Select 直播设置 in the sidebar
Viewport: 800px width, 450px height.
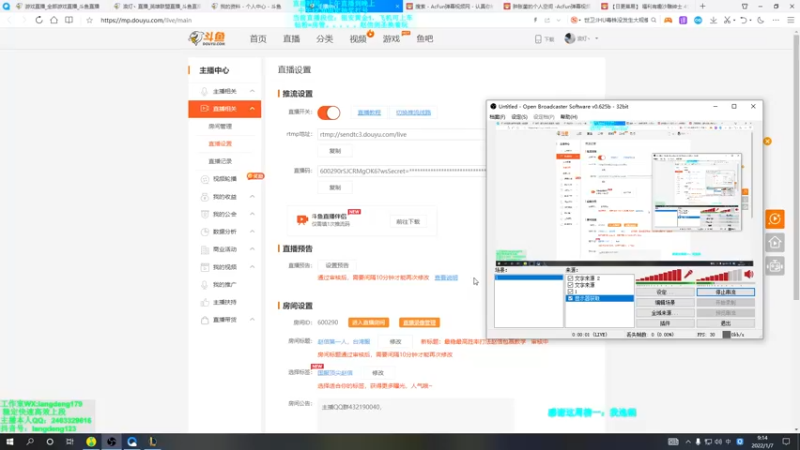220,144
